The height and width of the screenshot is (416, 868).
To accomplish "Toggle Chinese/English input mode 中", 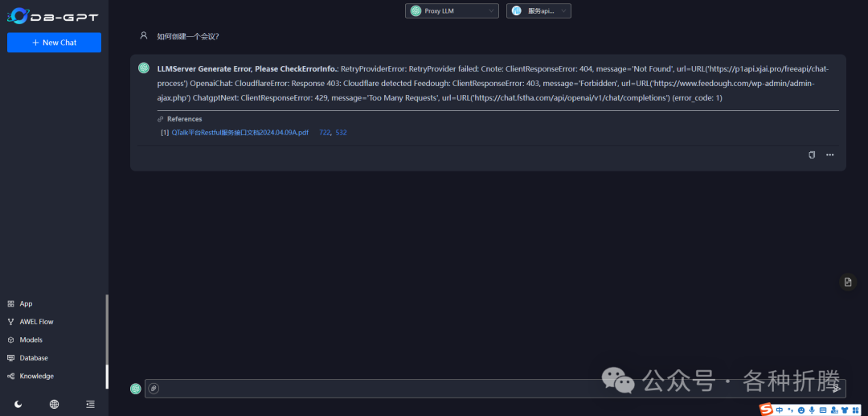I will tap(780, 410).
